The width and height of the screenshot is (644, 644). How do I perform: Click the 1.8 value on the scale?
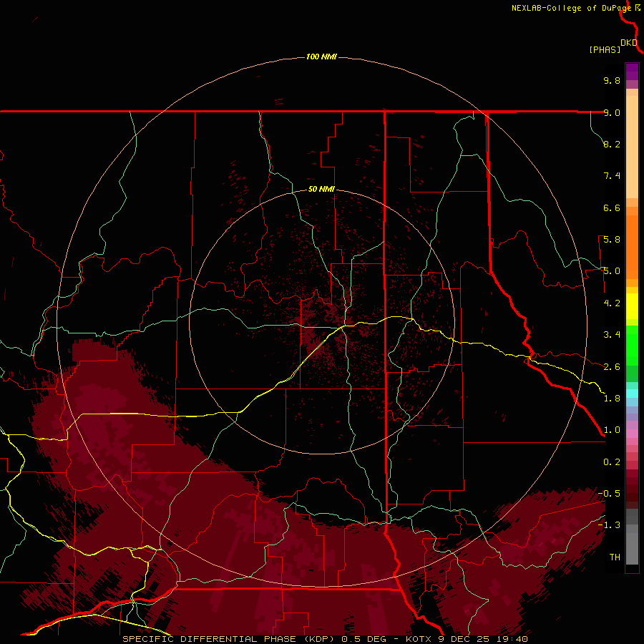click(x=612, y=399)
